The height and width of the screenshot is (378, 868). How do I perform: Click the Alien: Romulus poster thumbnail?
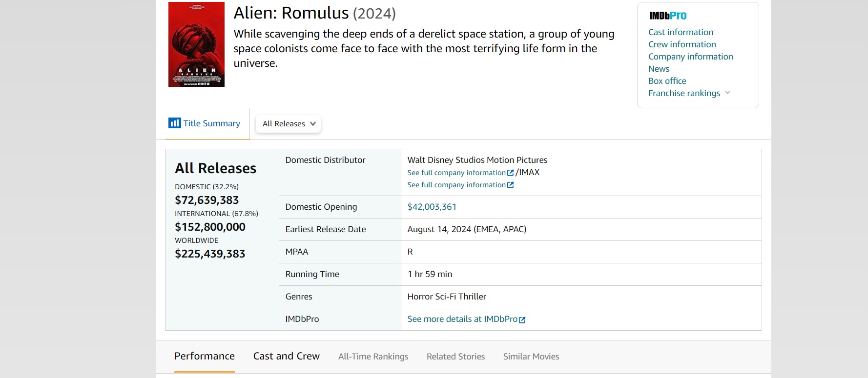pyautogui.click(x=196, y=44)
